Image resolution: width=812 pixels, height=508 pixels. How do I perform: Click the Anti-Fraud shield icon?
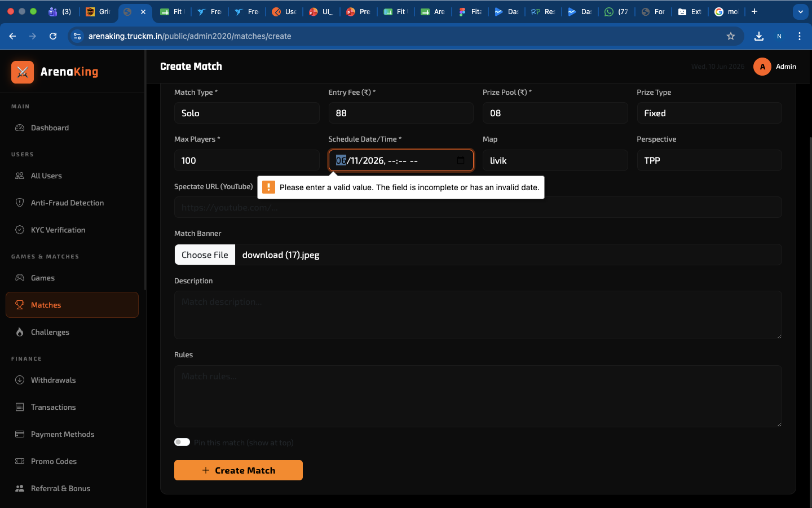(20, 203)
